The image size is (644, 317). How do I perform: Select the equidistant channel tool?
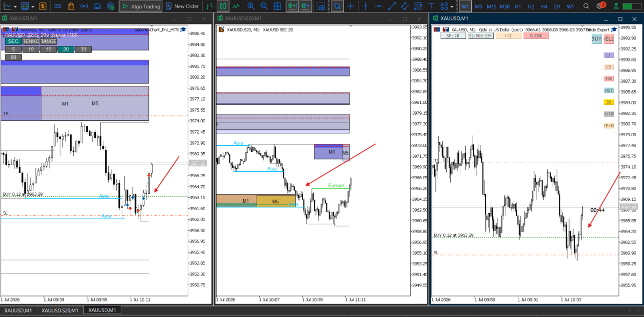(405, 6)
